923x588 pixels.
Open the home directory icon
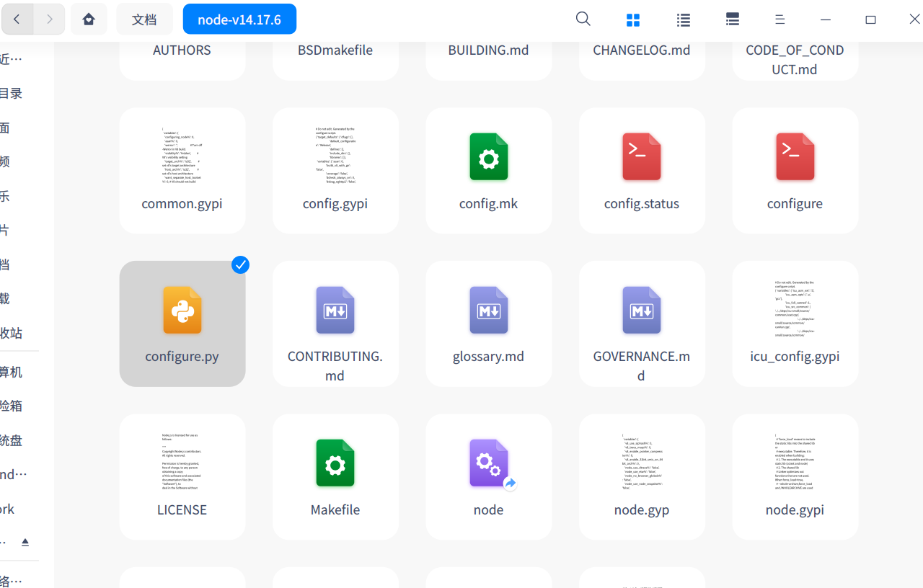coord(89,19)
